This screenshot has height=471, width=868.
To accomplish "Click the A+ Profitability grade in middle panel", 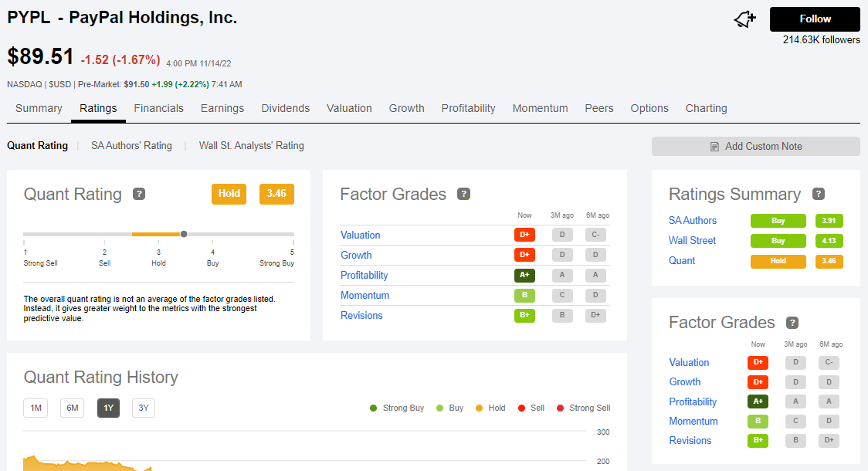I will tap(525, 275).
